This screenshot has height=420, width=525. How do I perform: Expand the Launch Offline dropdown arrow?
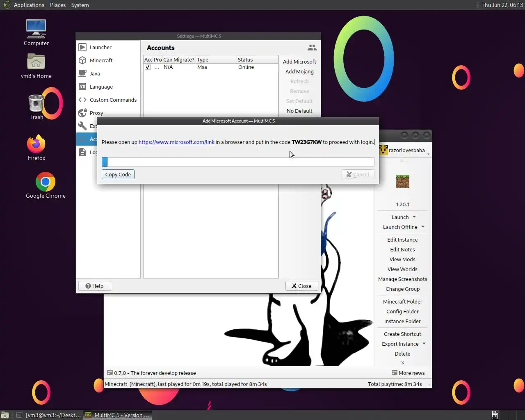tap(423, 227)
